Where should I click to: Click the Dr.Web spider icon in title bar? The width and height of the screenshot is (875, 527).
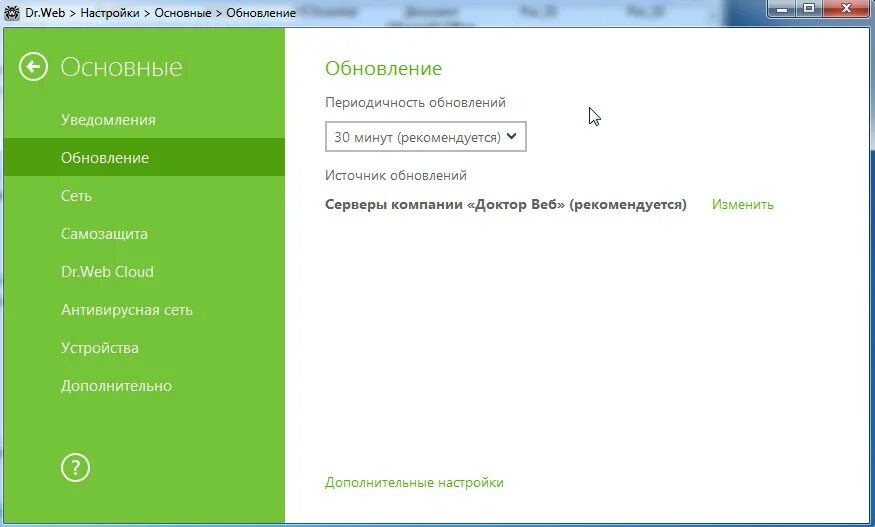click(x=12, y=12)
